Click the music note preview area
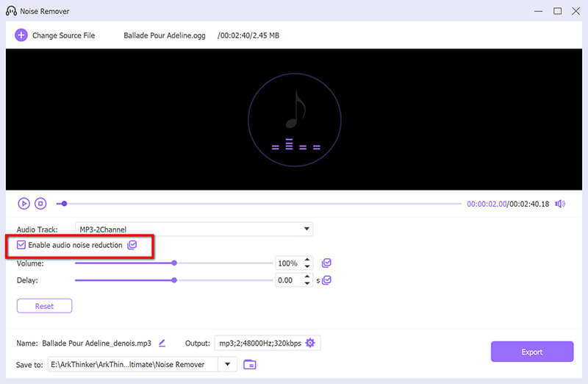The height and width of the screenshot is (384, 588). pos(295,119)
